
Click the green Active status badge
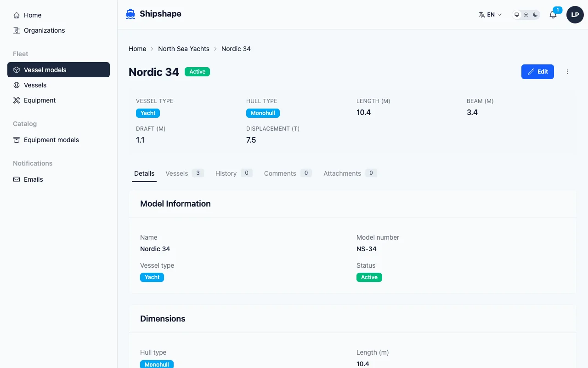pyautogui.click(x=197, y=72)
